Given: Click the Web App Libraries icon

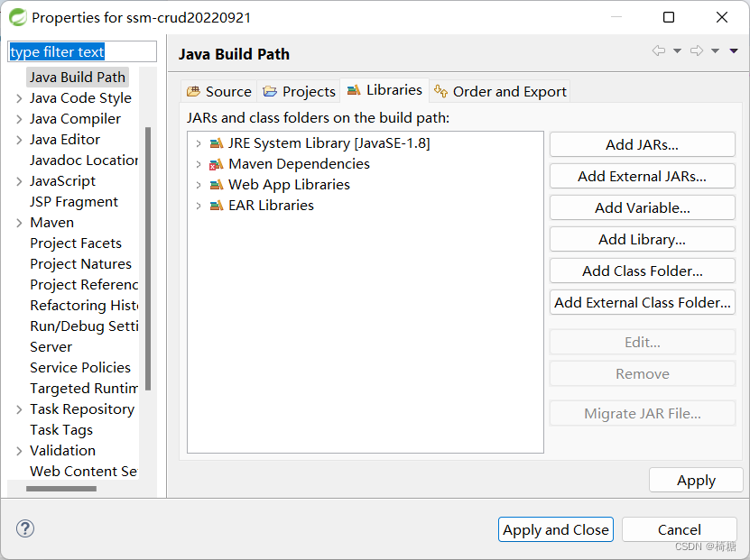Looking at the screenshot, I should coord(217,185).
